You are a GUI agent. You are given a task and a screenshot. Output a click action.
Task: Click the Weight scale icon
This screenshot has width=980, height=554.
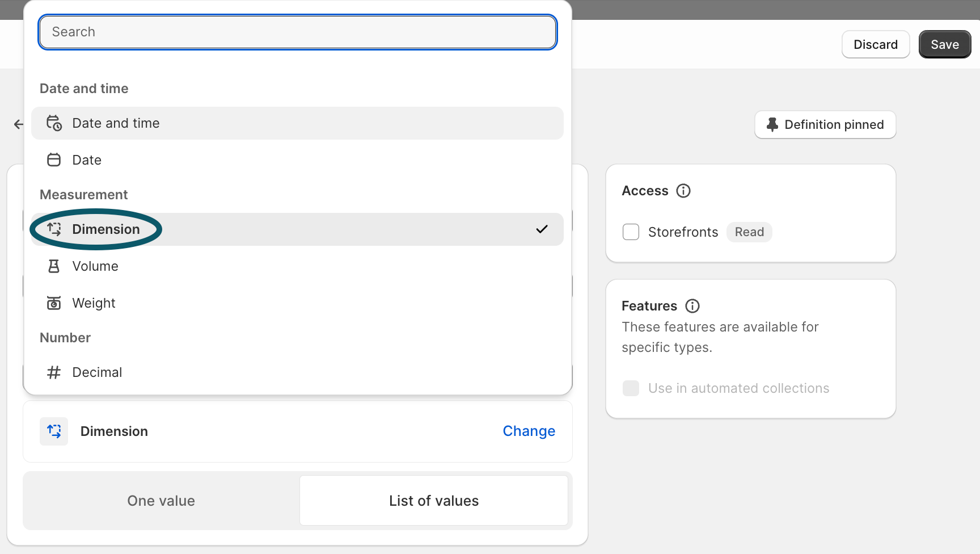(54, 303)
